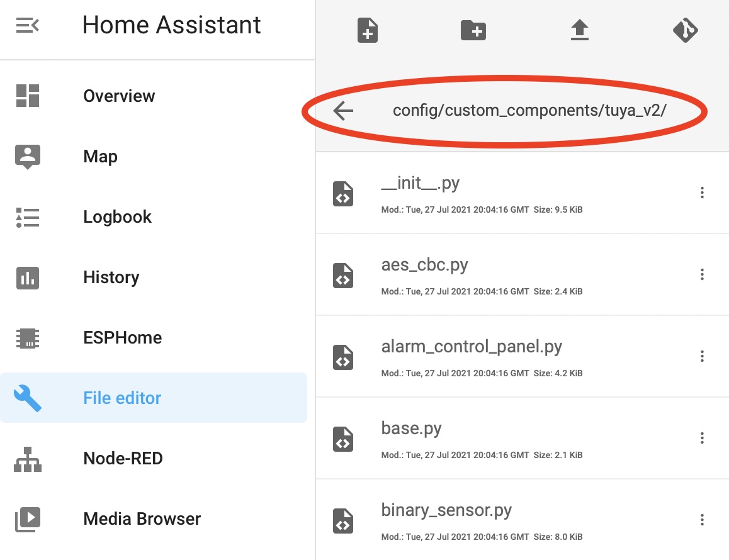Open the Logbook panel
The image size is (729, 560).
[x=154, y=216]
